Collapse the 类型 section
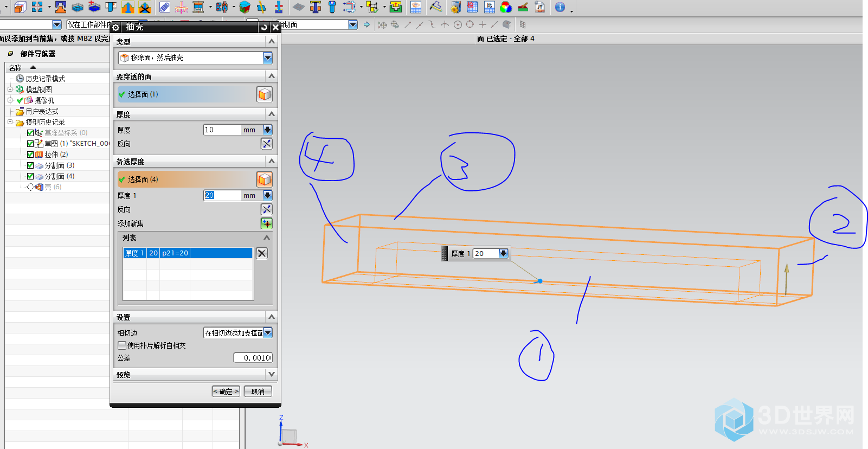Screen dimensions: 868x449 [x=272, y=41]
